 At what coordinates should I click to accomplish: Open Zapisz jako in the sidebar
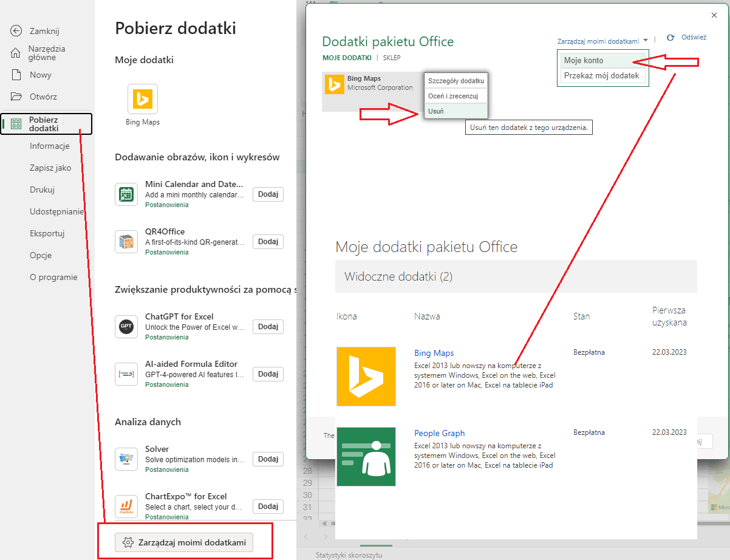(50, 168)
